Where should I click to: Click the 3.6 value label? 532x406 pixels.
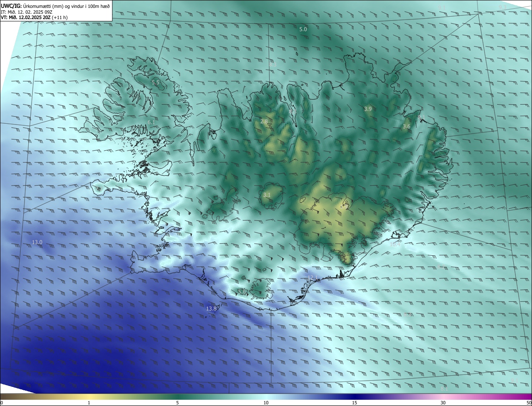point(407,126)
